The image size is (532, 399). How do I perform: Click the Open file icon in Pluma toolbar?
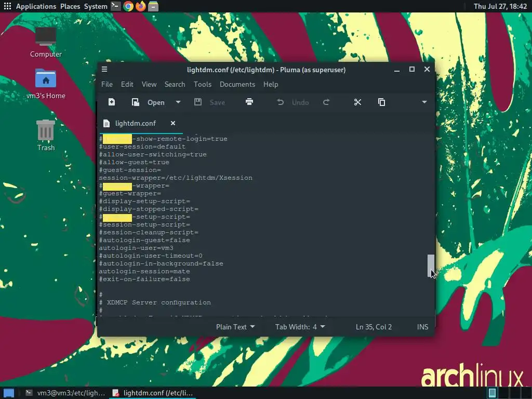(136, 102)
